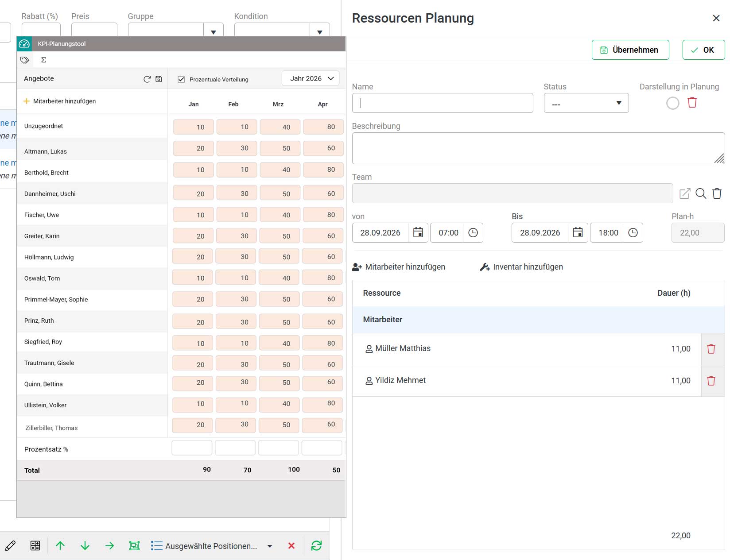Remove Yildiz Mehmet from resources
This screenshot has width=730, height=560.
(711, 381)
